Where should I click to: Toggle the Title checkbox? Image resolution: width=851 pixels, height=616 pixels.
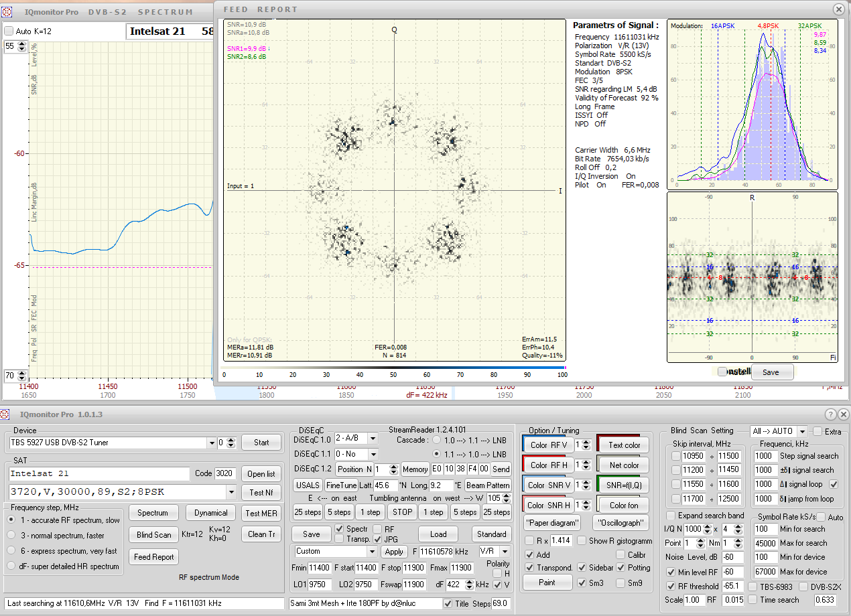[448, 603]
